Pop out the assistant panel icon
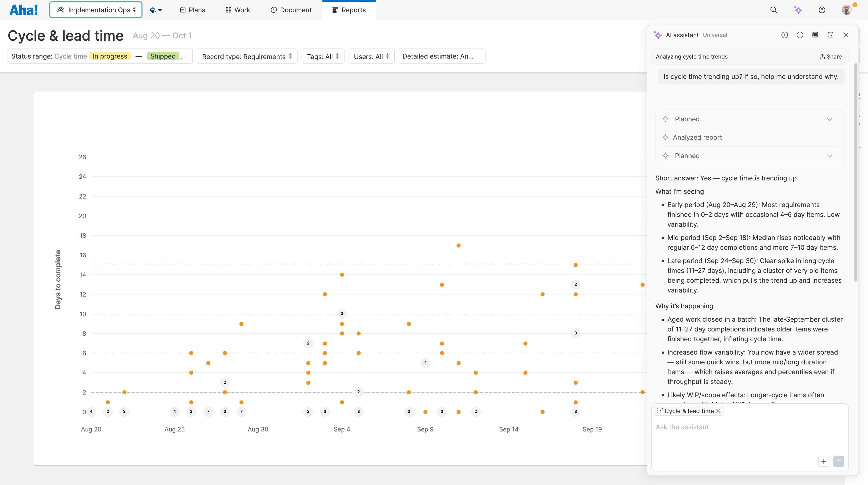This screenshot has width=868, height=485. pyautogui.click(x=830, y=35)
